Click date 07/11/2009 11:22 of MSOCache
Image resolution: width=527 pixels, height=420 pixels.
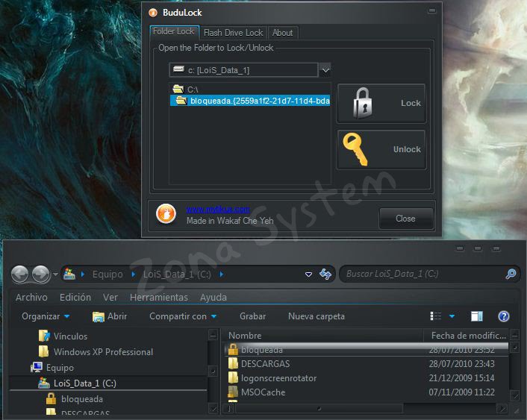pyautogui.click(x=461, y=392)
